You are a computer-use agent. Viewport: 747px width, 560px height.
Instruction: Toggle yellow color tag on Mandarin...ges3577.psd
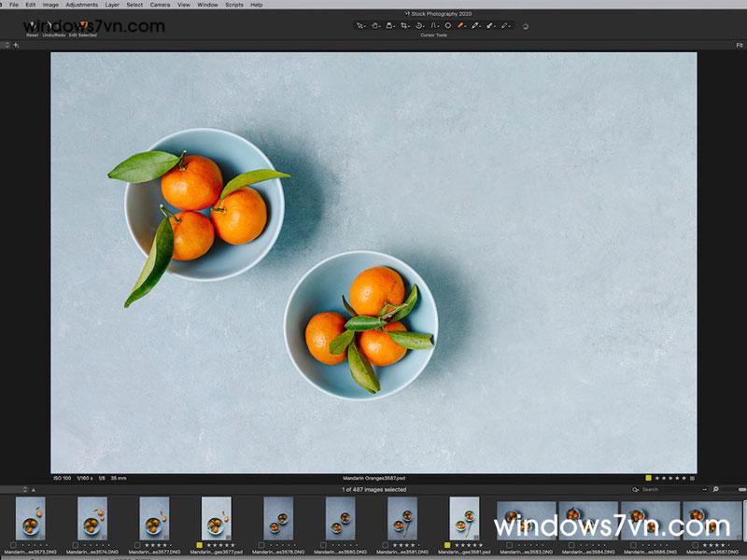199,545
